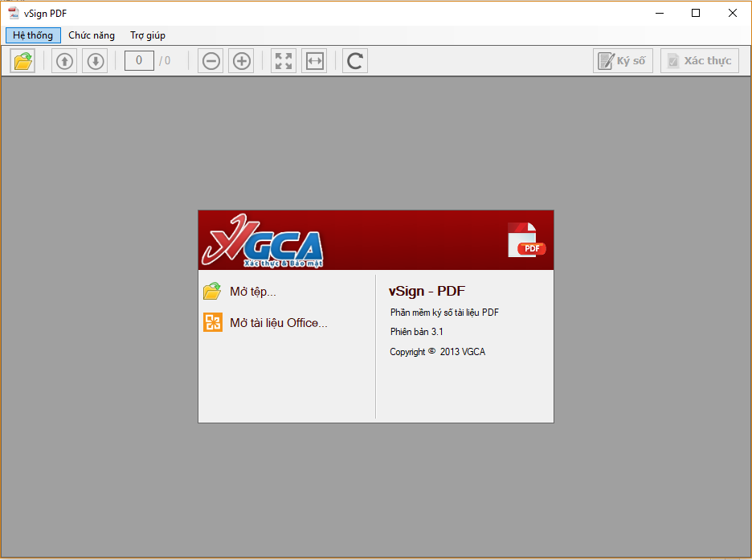Viewport: 752px width, 560px height.
Task: Click the PDF document icon in banner
Action: pos(526,240)
